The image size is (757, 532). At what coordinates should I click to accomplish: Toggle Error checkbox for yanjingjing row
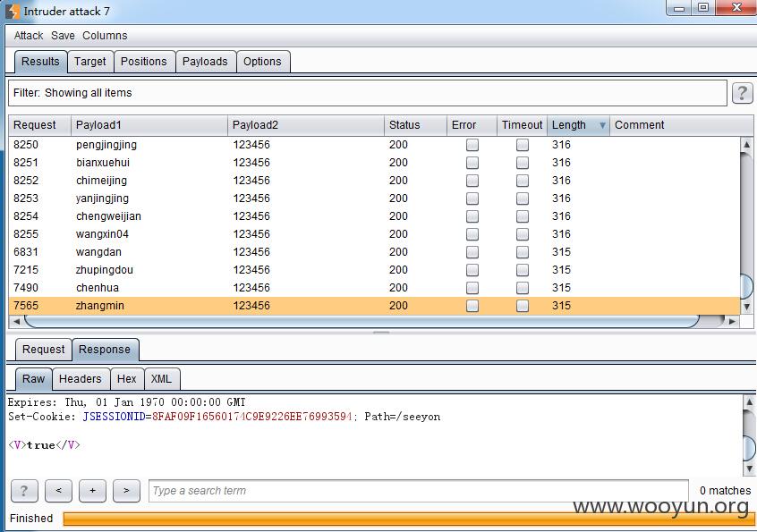[x=472, y=198]
